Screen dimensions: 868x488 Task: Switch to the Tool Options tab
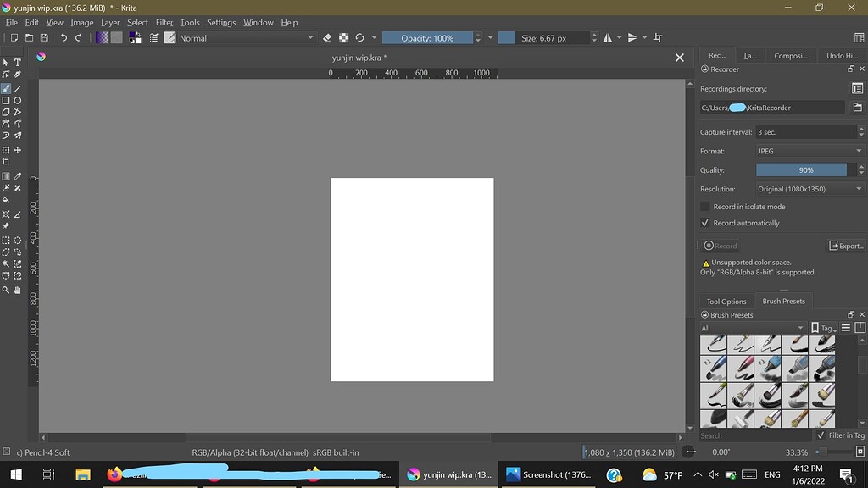[726, 301]
